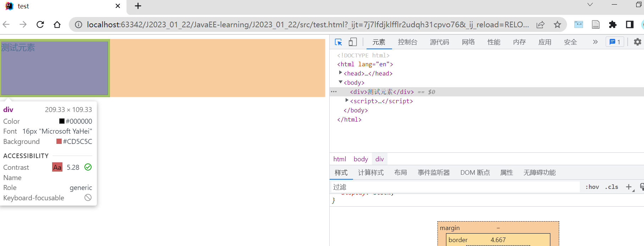Switch to the 网络 panel tab
This screenshot has width=644, height=246.
(468, 42)
